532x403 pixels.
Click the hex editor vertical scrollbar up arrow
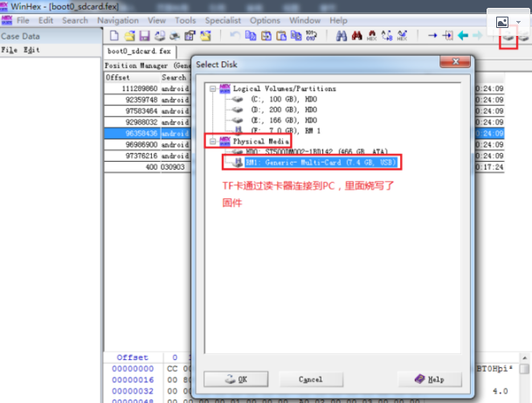pos(524,358)
